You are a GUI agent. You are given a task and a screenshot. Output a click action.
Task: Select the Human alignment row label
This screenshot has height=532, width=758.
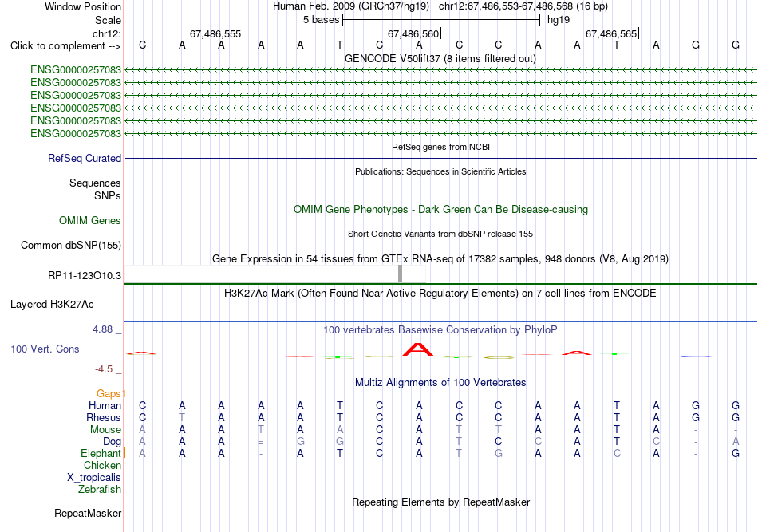(105, 406)
